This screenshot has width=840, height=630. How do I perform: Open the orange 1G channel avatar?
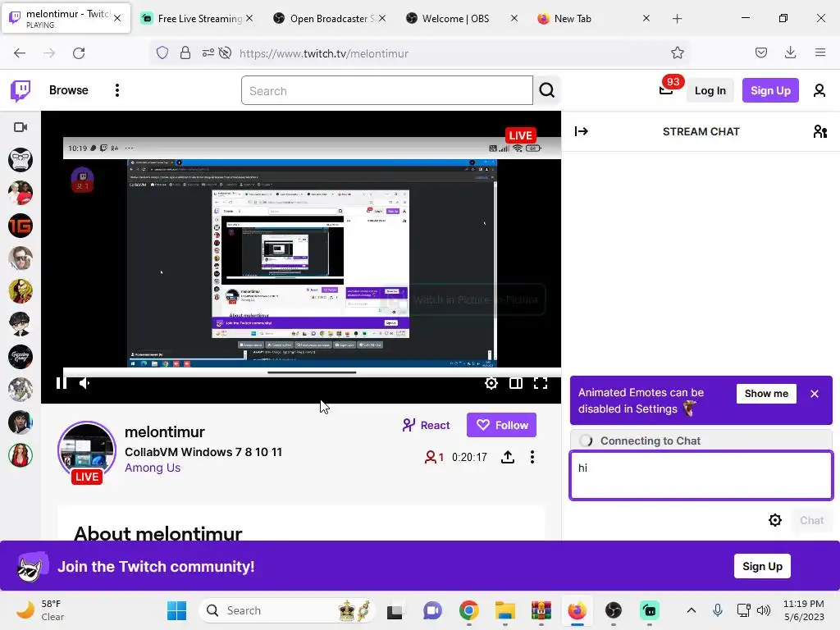click(x=21, y=226)
